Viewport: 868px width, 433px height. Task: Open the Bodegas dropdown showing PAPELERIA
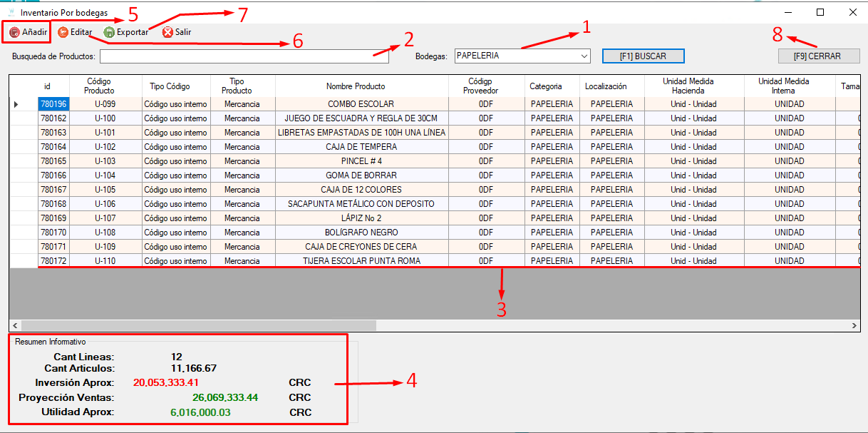click(x=522, y=56)
